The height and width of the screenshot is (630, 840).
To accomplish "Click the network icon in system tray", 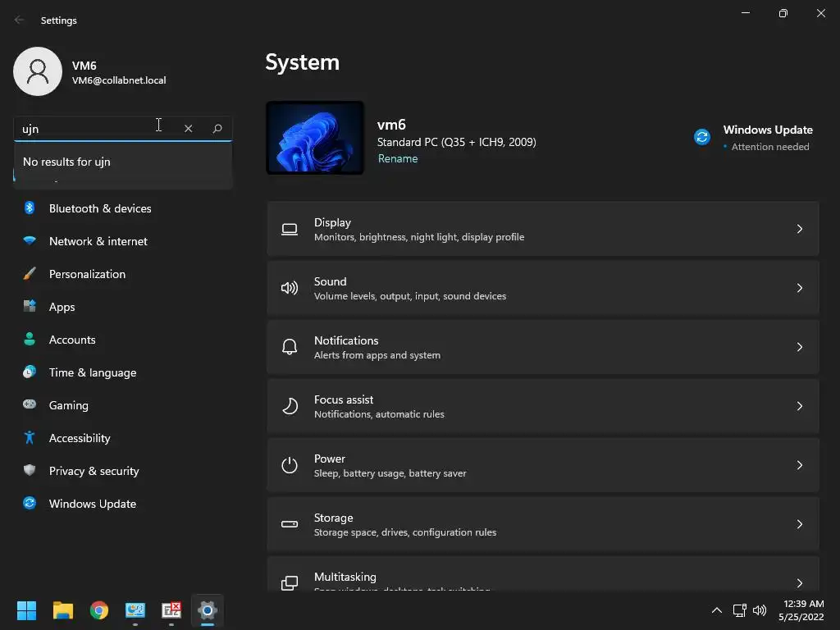I will pos(740,610).
